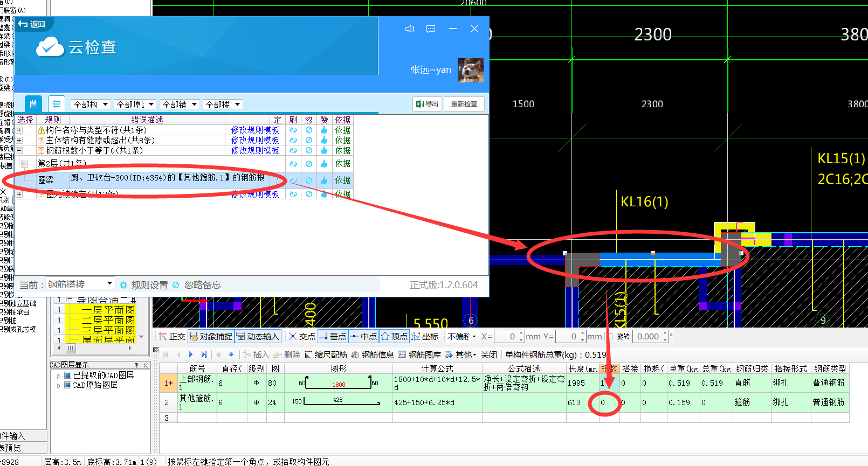
Task: Open the 全部错 filter dropdown
Action: [x=180, y=104]
